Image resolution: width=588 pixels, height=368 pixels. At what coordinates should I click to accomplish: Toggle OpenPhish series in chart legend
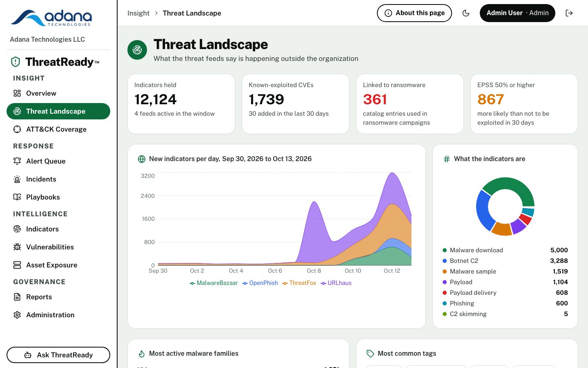260,283
